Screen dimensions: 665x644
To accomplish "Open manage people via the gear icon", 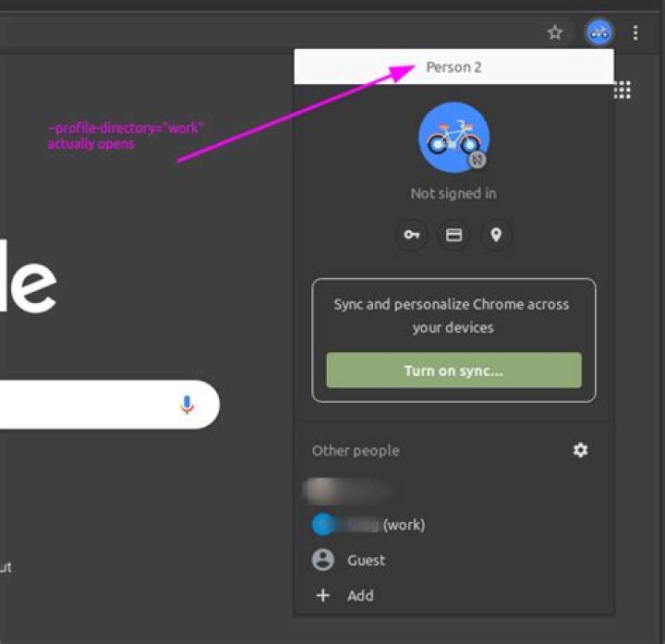I will point(580,450).
